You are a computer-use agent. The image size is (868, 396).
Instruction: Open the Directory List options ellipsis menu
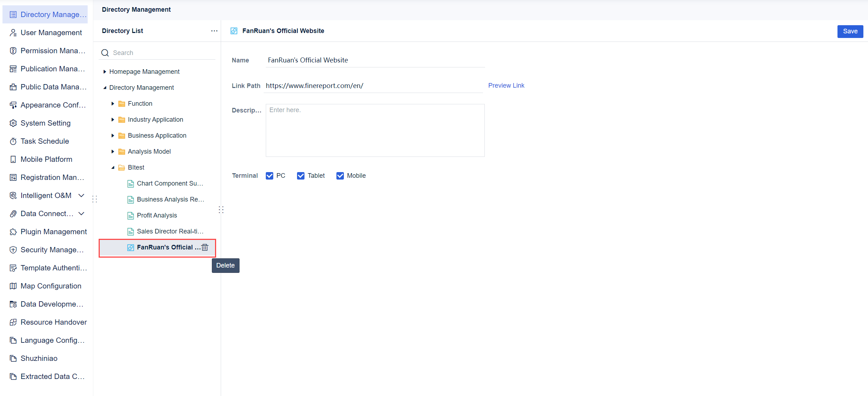click(214, 31)
